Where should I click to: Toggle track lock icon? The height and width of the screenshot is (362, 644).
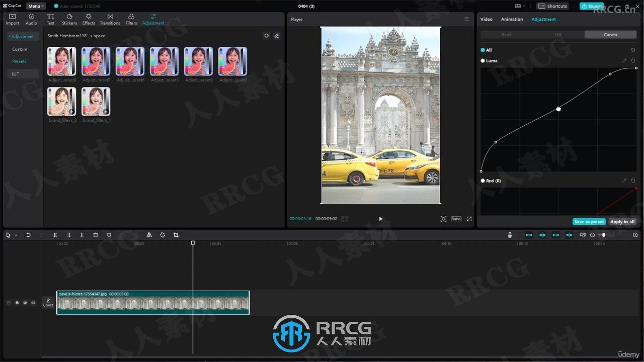(x=17, y=303)
